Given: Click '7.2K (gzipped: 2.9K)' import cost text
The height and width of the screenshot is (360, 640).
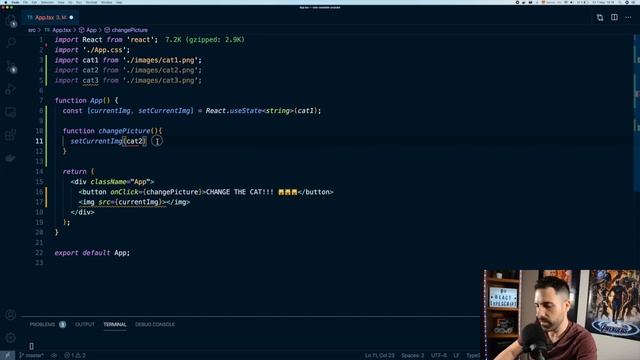Looking at the screenshot, I should 204,40.
